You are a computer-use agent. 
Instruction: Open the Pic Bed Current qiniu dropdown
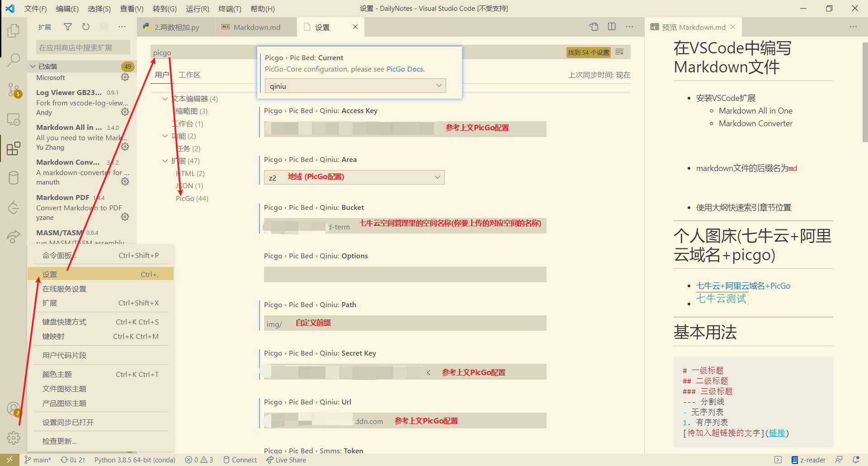tap(355, 86)
